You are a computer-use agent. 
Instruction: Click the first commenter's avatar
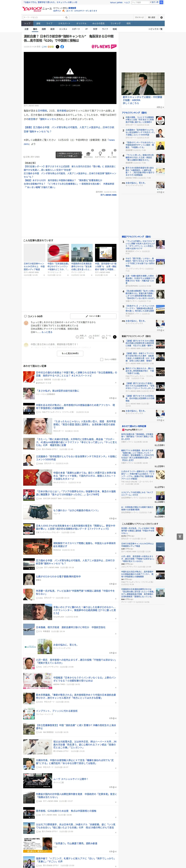[x=26, y=323]
